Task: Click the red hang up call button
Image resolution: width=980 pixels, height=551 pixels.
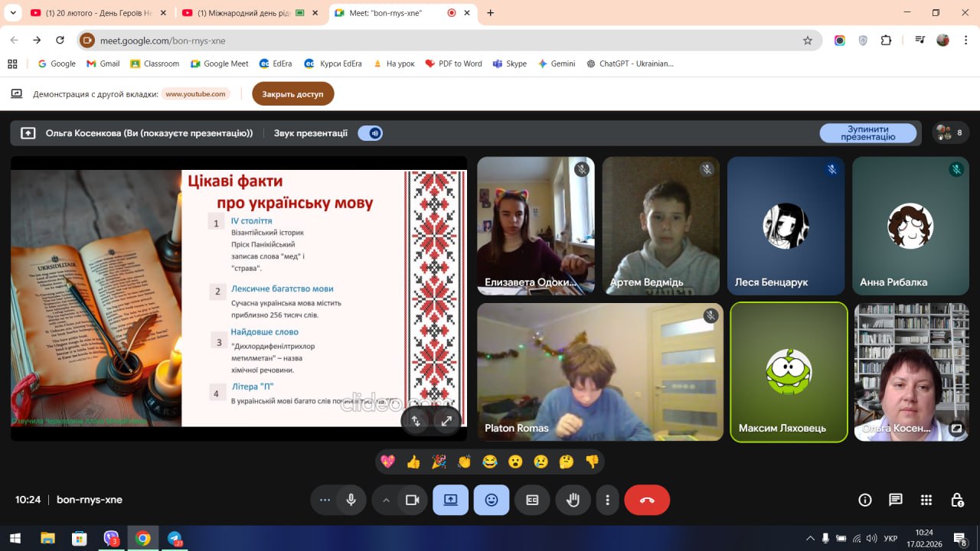Action: click(x=647, y=500)
